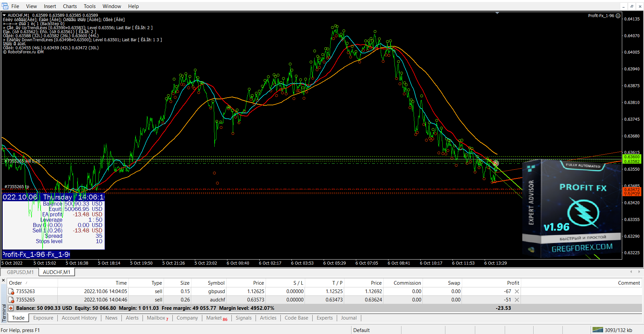Screen dimensions: 644x334
Task: Close the Terminal panel
Action: point(3,280)
